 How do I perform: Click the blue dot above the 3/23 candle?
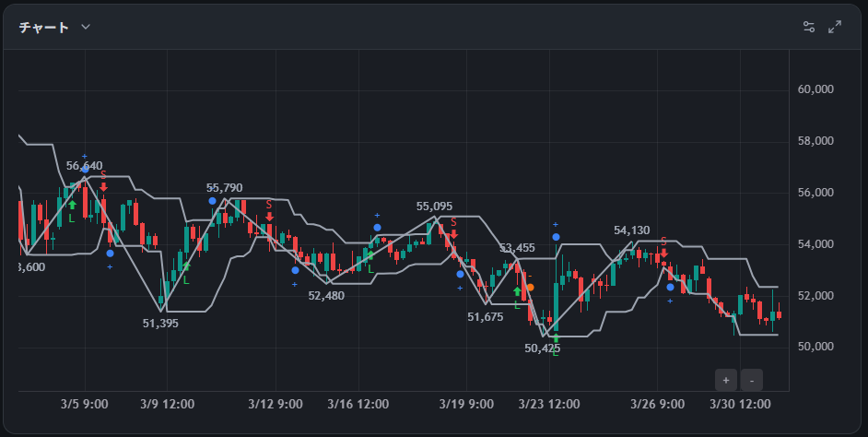pos(556,237)
